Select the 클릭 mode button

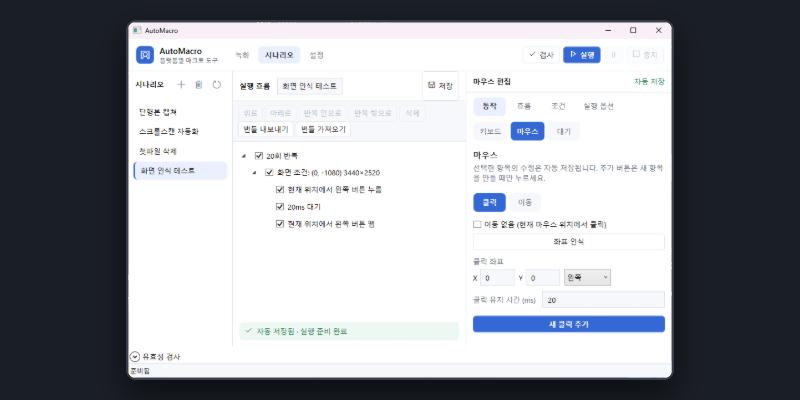tap(489, 203)
